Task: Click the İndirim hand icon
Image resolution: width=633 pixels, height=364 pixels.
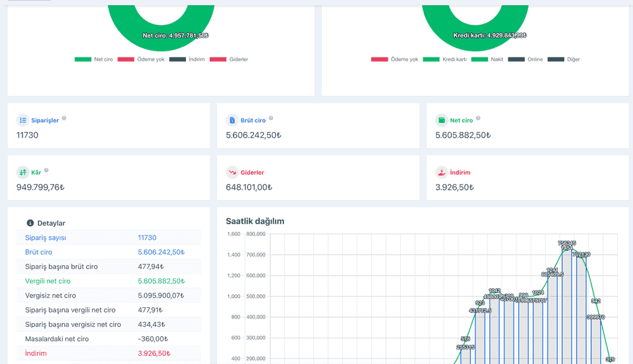Action: (x=442, y=172)
